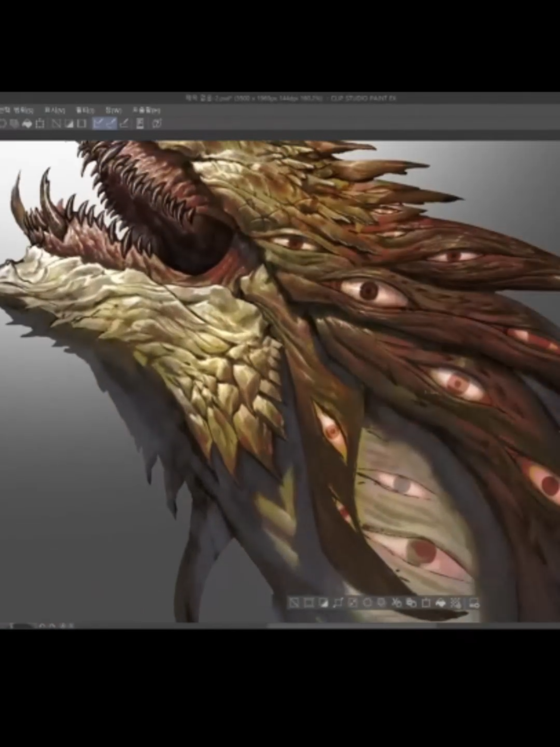Deselect using the selection launcher
This screenshot has height=747, width=560.
pyautogui.click(x=294, y=603)
